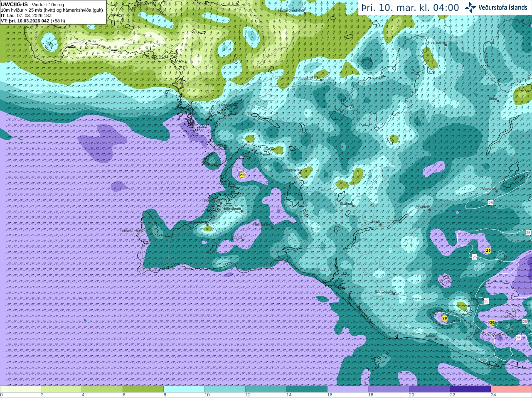Viewport: 532px width, 398px height.
Task: Click the Veðurstofa Íslands logo emblem
Action: point(470,7)
